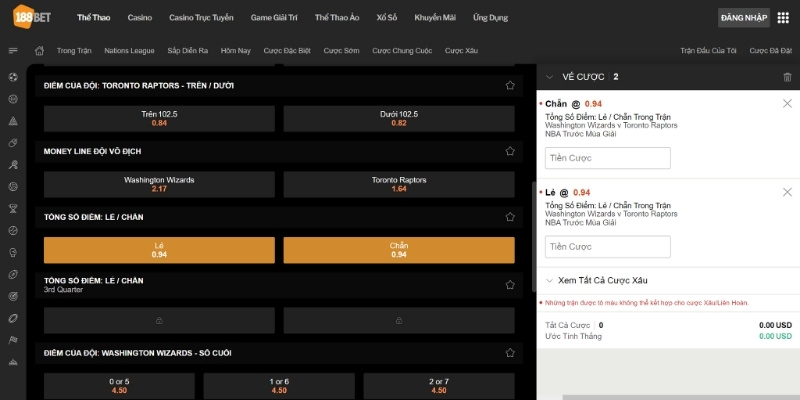Click the home icon in sub-navigation
This screenshot has width=800, height=400.
pyautogui.click(x=39, y=50)
